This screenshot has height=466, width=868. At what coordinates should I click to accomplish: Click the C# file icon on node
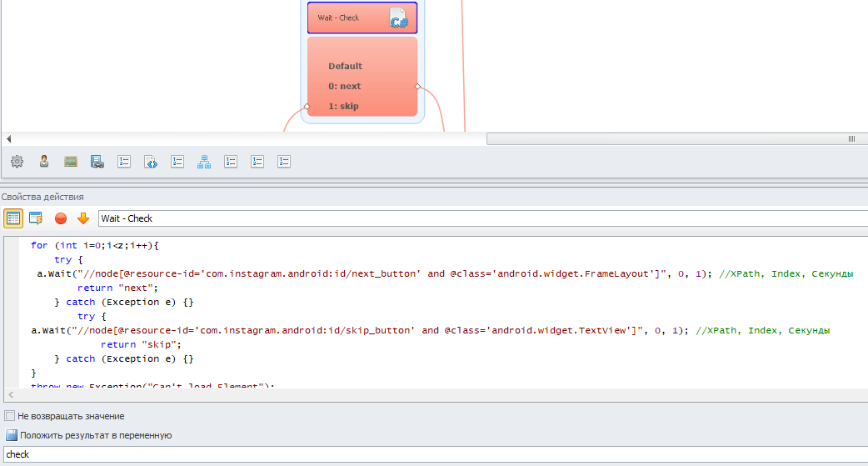click(x=398, y=18)
